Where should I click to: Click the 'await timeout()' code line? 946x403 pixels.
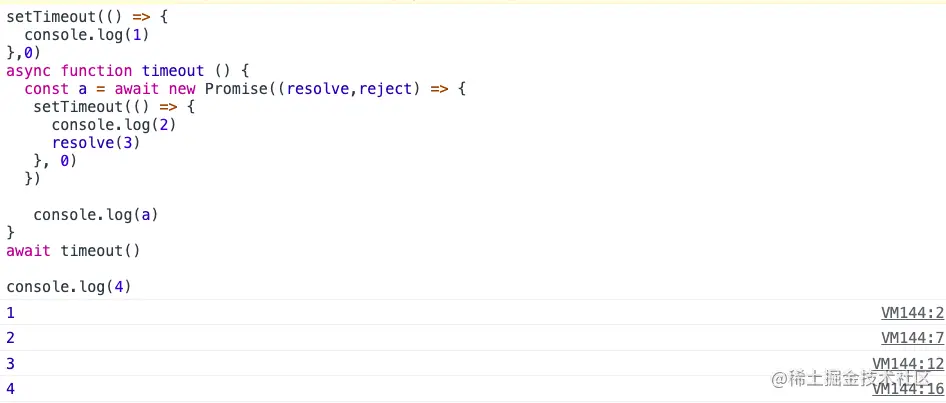(x=73, y=251)
